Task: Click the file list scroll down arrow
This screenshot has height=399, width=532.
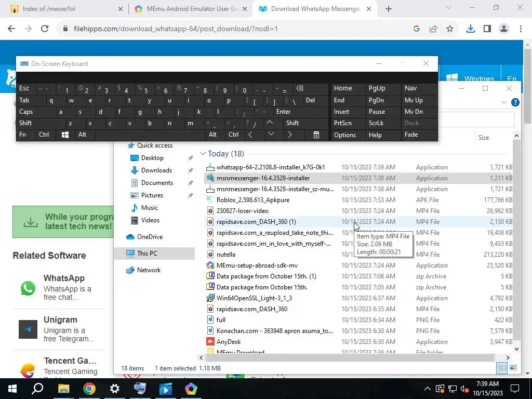Action: (x=516, y=349)
